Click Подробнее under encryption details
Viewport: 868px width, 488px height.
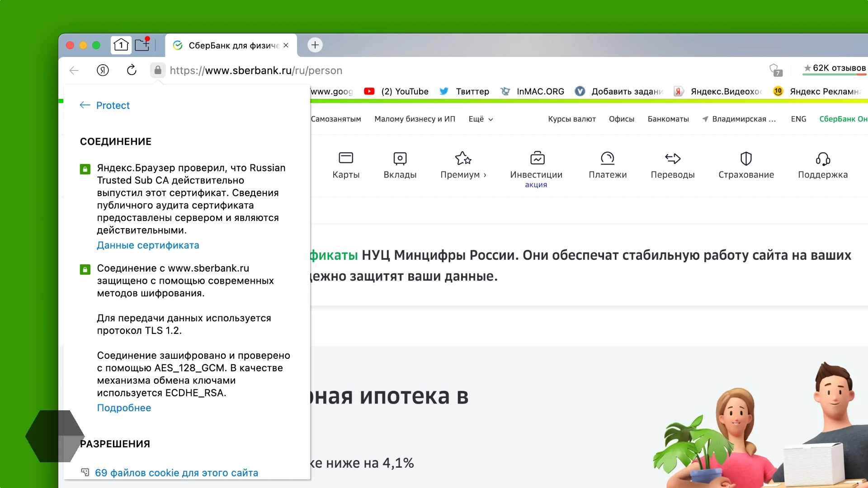pos(124,408)
